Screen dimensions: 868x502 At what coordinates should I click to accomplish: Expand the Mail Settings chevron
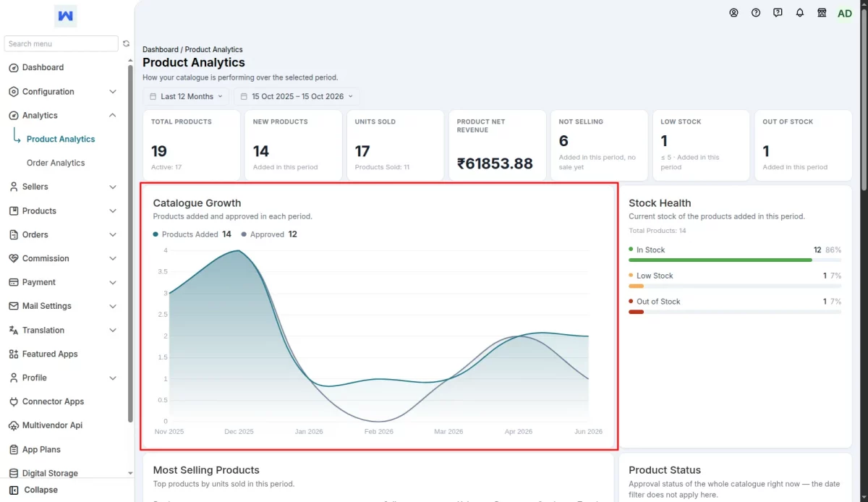coord(112,306)
